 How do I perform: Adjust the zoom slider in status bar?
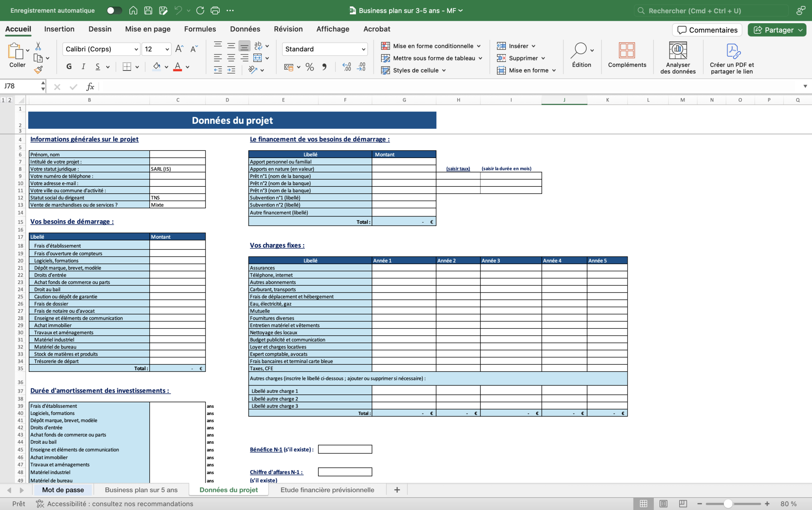tap(728, 504)
